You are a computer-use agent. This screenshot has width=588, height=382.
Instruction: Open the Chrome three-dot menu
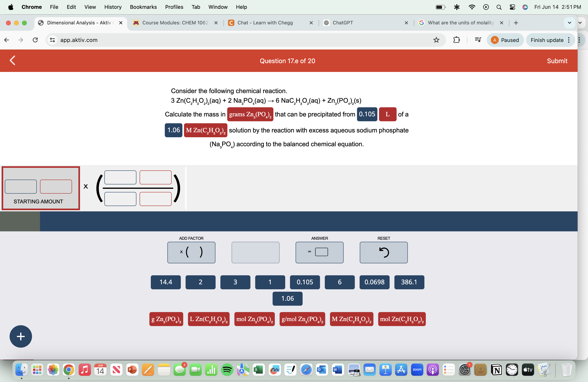[x=579, y=40]
